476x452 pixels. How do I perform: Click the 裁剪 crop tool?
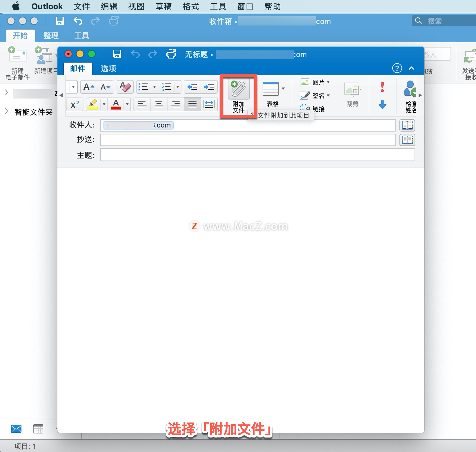pyautogui.click(x=353, y=95)
